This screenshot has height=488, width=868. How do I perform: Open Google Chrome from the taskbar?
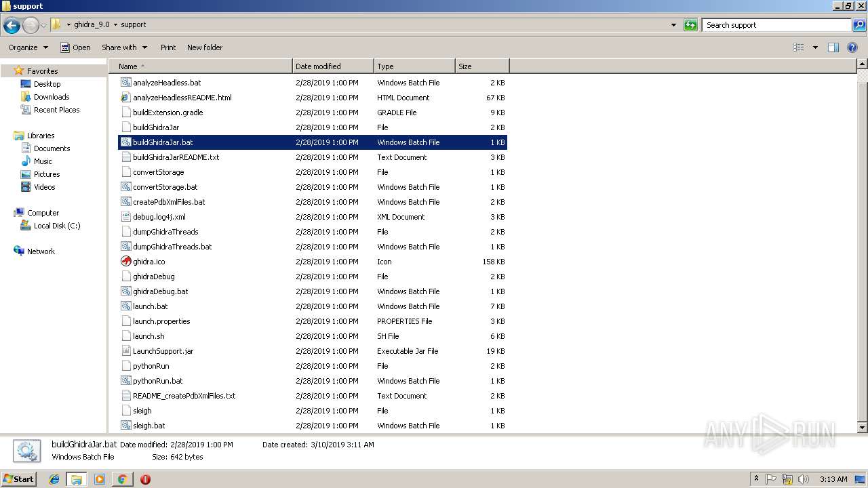122,479
